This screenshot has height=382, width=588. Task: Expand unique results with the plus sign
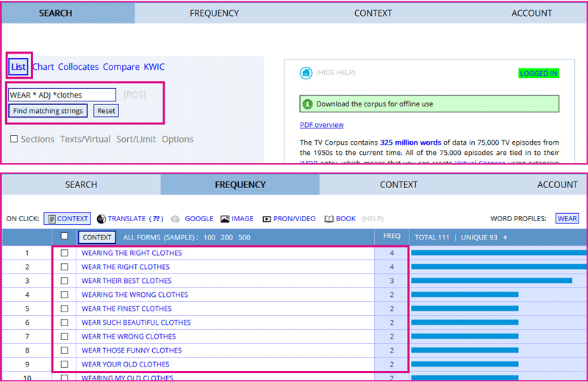point(505,237)
